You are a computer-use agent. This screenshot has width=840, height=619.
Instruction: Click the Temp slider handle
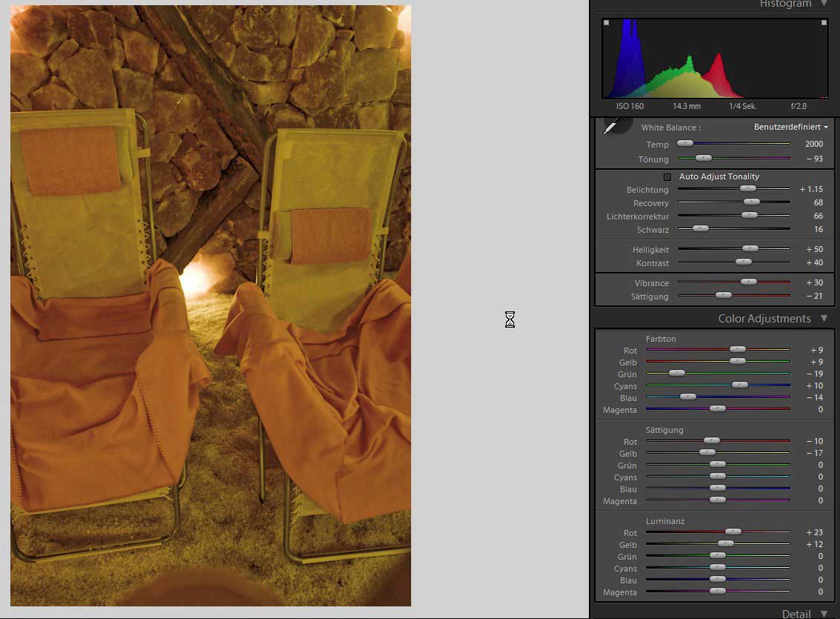[x=685, y=144]
